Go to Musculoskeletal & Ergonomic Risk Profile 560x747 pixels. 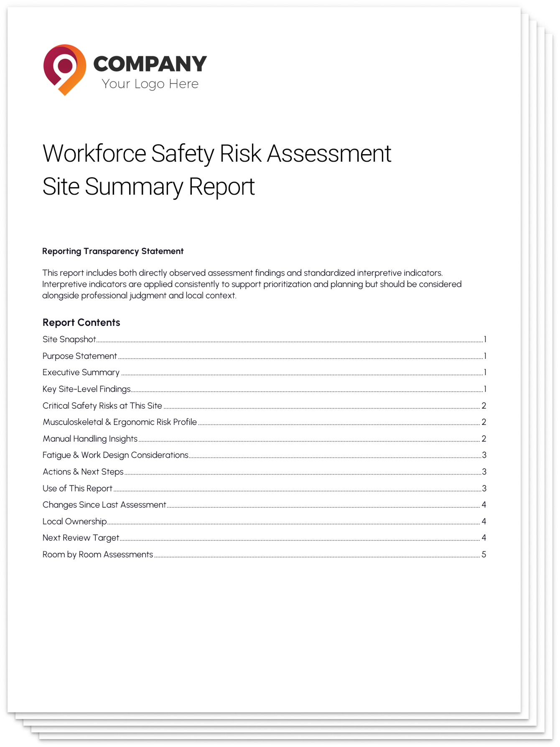tap(120, 422)
